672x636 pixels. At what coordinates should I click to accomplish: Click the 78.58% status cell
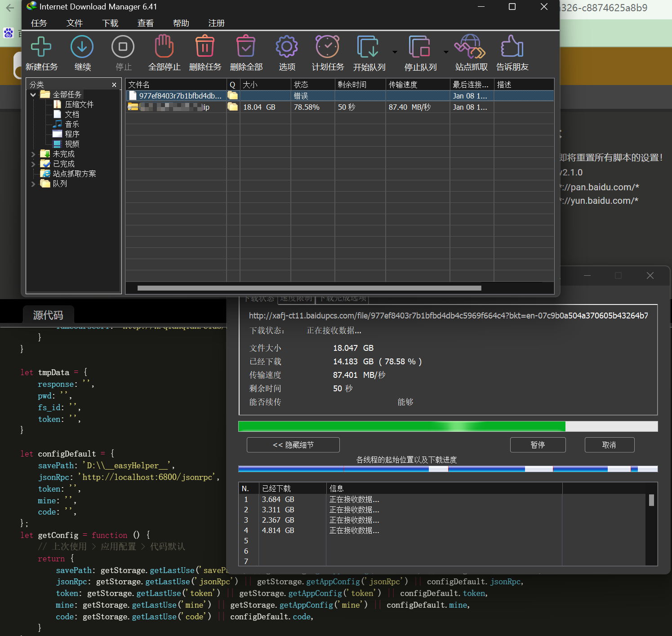click(x=313, y=107)
